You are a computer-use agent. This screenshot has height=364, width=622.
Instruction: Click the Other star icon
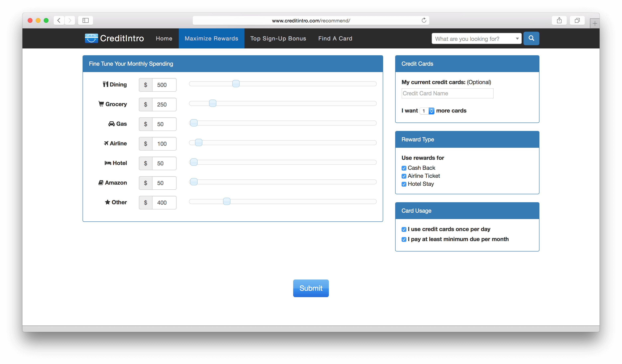(107, 202)
